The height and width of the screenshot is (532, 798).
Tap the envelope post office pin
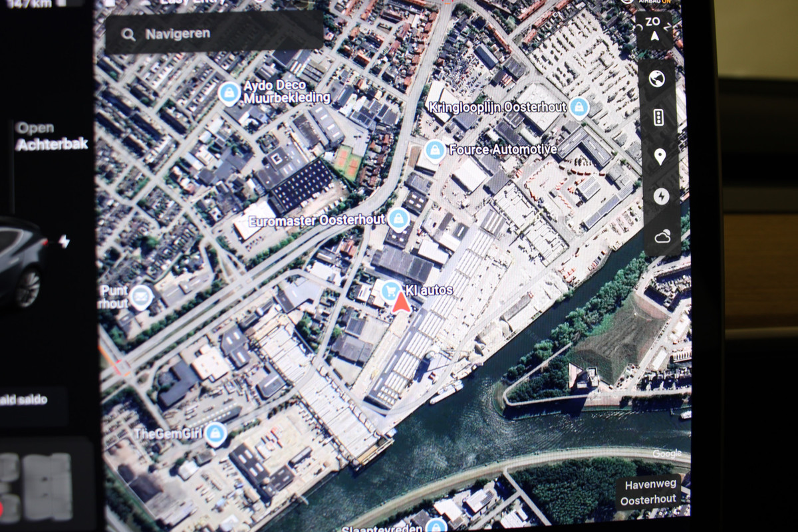point(141,297)
